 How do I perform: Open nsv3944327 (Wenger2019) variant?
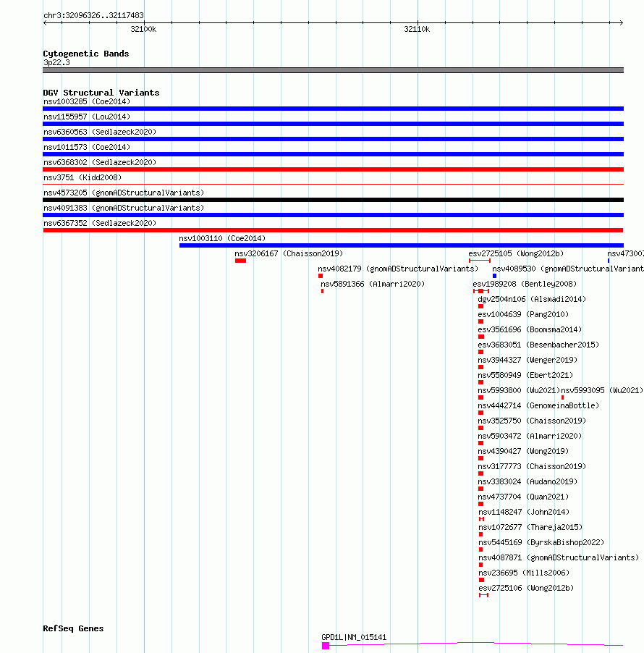528,361
